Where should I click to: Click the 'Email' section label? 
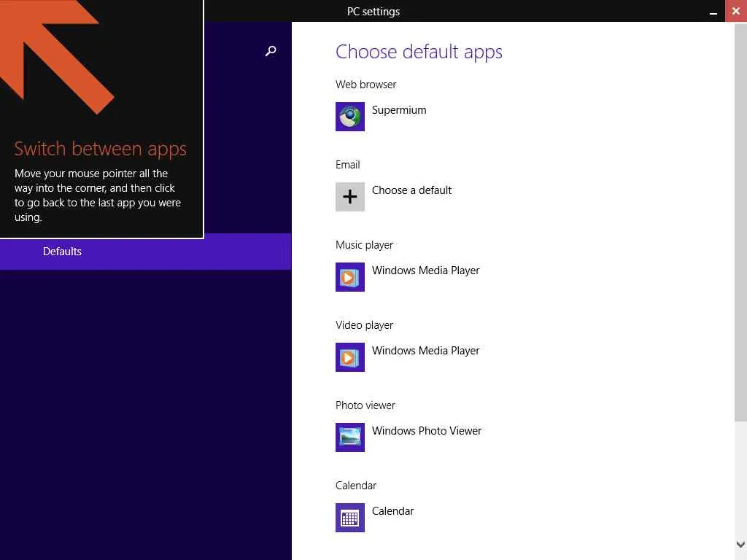click(347, 165)
